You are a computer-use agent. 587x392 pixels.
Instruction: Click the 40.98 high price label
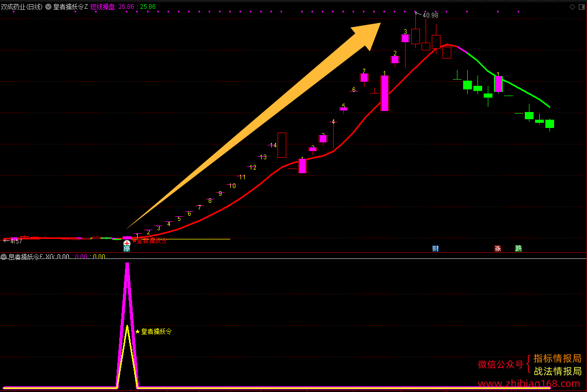tap(430, 15)
